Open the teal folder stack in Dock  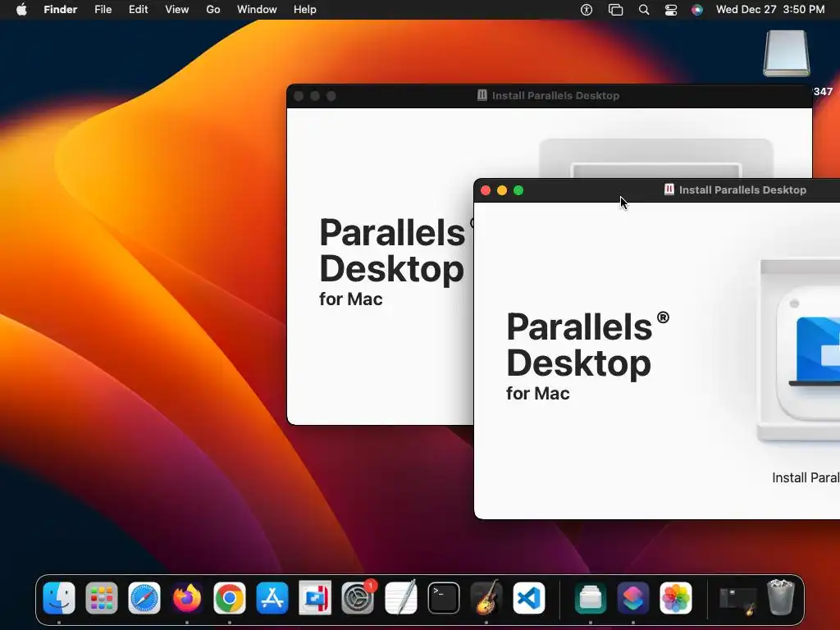pyautogui.click(x=591, y=597)
